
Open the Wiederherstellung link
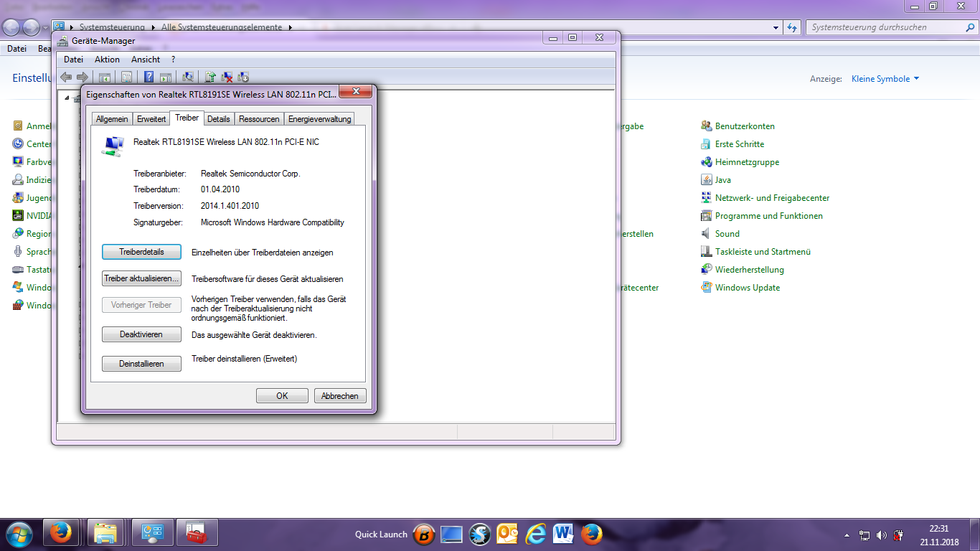(750, 270)
